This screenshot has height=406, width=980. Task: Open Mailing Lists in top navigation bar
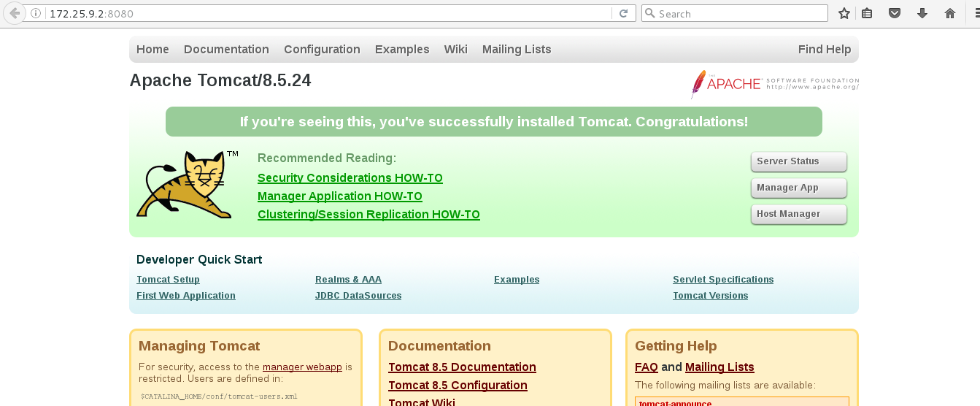coord(517,49)
